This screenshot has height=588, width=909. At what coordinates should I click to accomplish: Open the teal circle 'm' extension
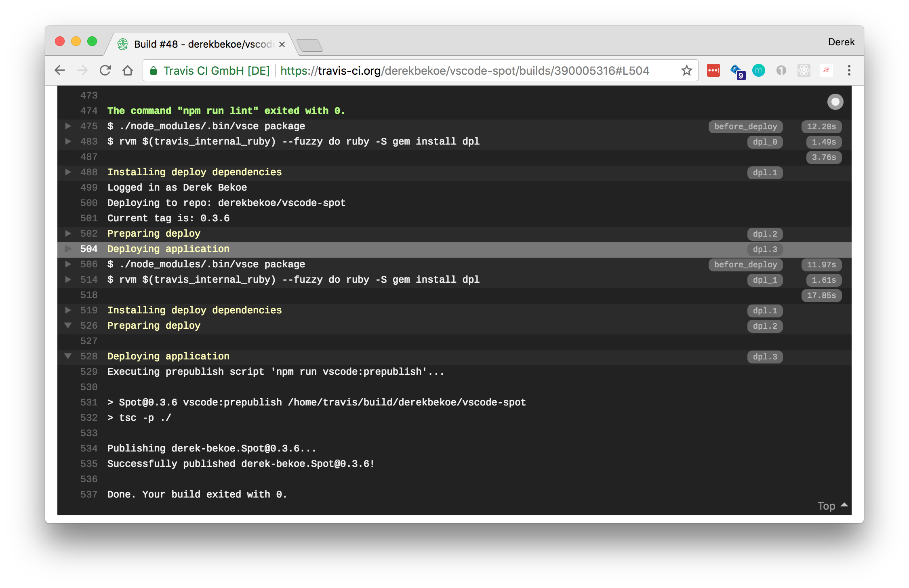point(759,71)
